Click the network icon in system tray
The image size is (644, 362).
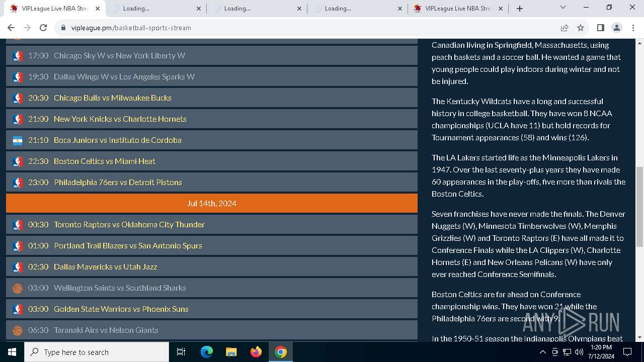[567, 352]
